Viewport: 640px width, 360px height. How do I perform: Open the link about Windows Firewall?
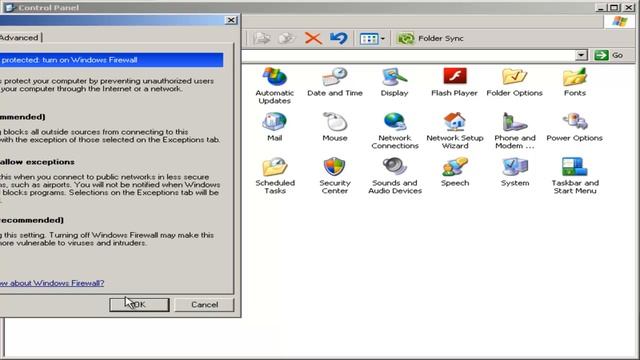coord(52,283)
